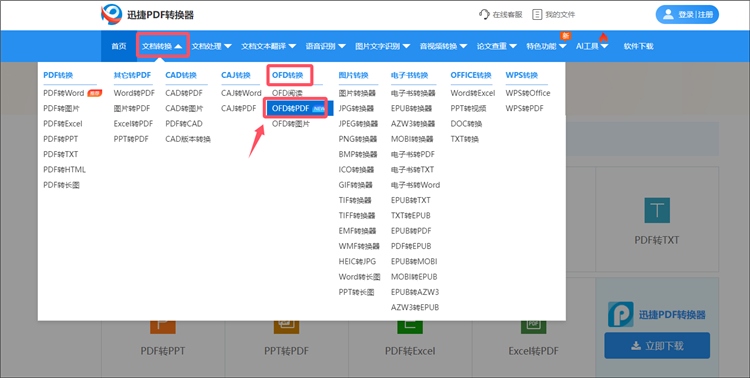Open 我的文件 document icon

coord(537,14)
